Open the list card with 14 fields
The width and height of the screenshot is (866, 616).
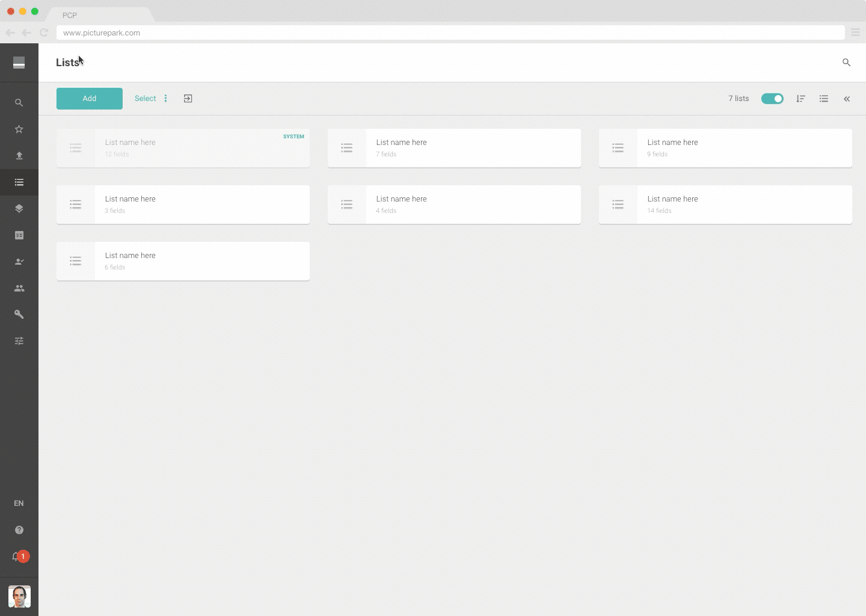point(725,205)
